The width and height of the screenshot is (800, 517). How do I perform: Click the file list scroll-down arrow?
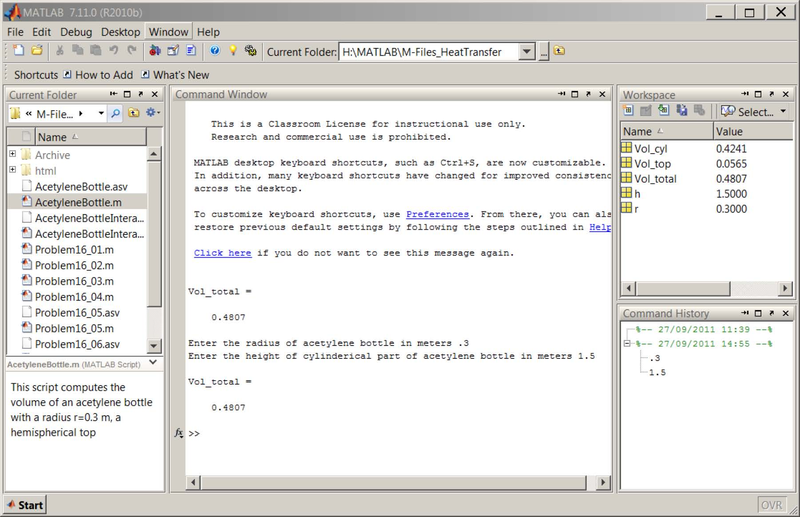coord(154,346)
